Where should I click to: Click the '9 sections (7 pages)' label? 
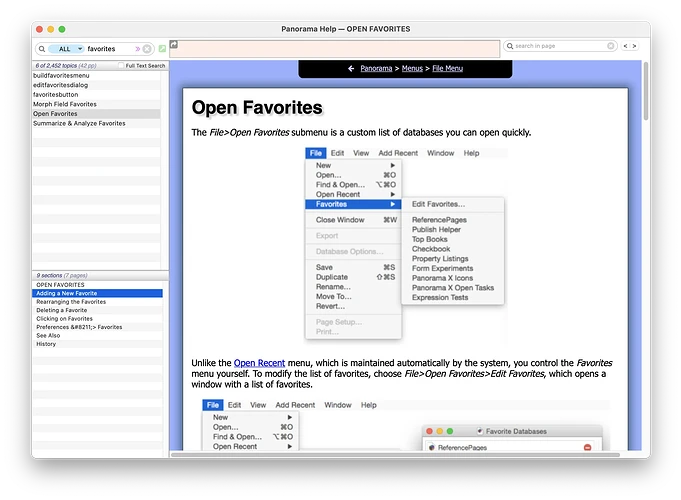62,275
